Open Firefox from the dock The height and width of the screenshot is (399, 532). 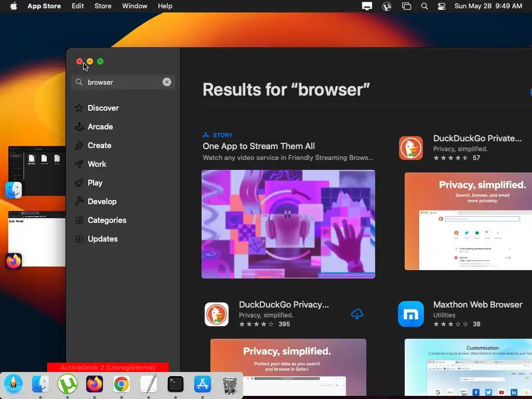(x=95, y=384)
